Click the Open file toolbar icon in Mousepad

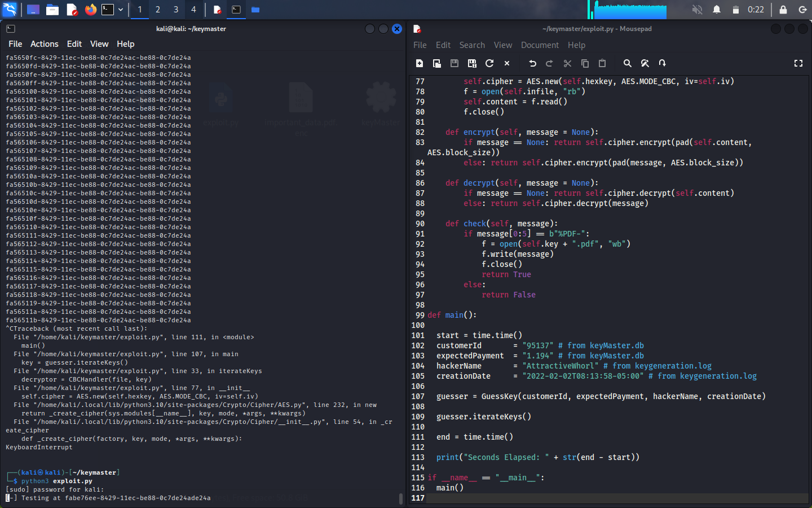coord(437,63)
